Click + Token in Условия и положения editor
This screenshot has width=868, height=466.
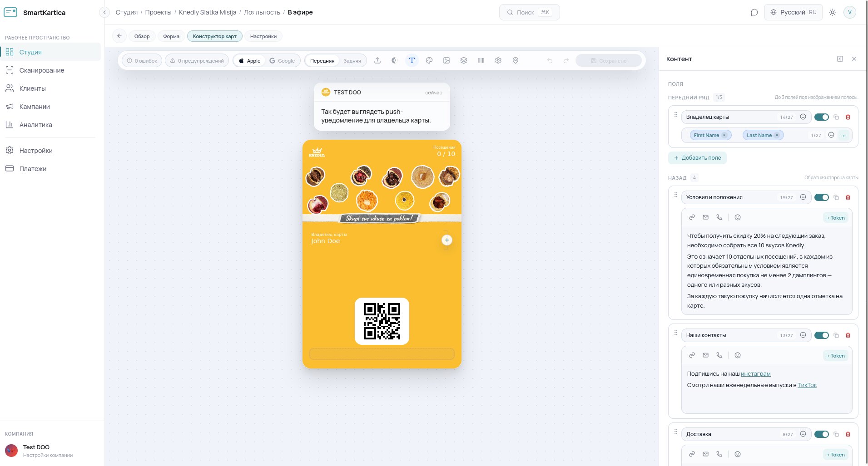(x=836, y=218)
